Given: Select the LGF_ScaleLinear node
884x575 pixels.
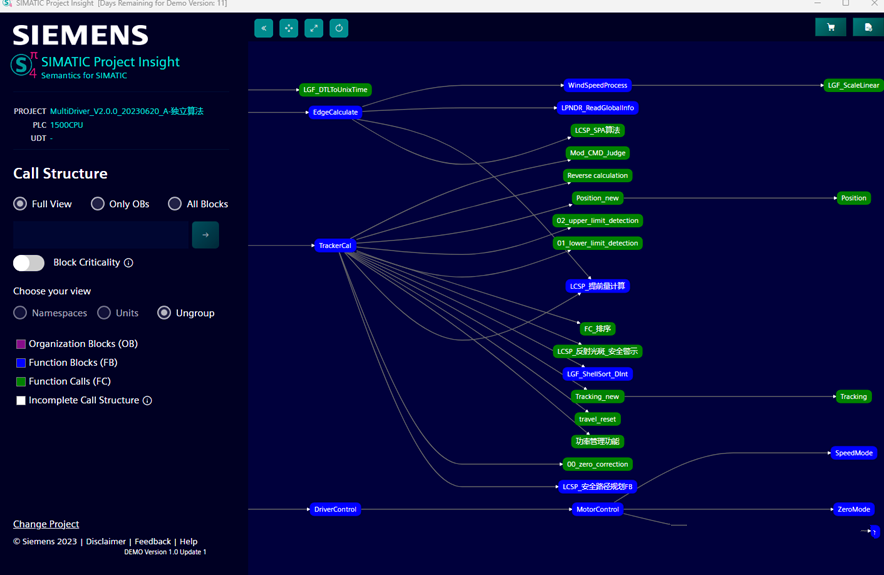Looking at the screenshot, I should [x=853, y=85].
